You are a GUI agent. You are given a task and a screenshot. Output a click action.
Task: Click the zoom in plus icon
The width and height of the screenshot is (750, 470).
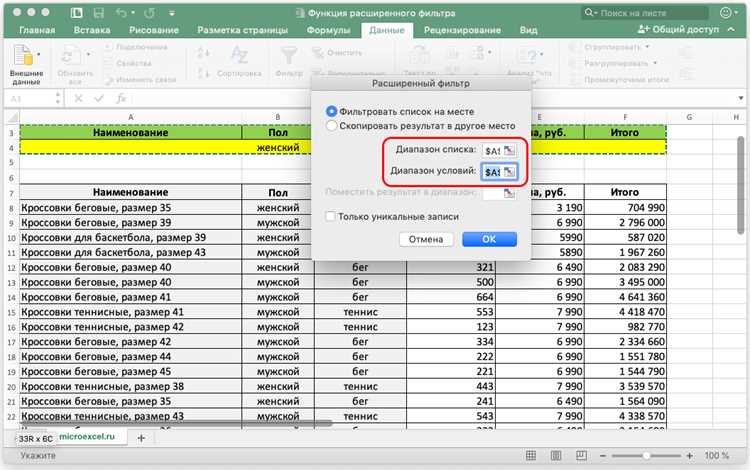pos(689,456)
